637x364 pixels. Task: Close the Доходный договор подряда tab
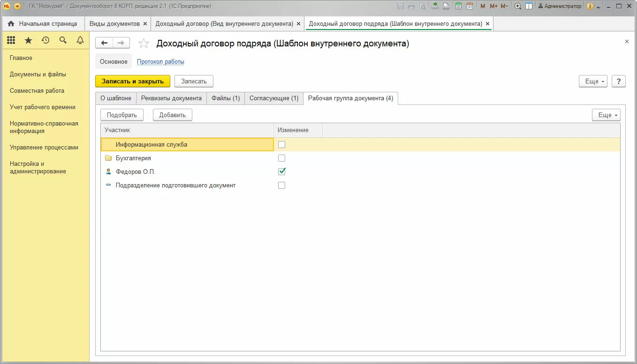tap(487, 23)
